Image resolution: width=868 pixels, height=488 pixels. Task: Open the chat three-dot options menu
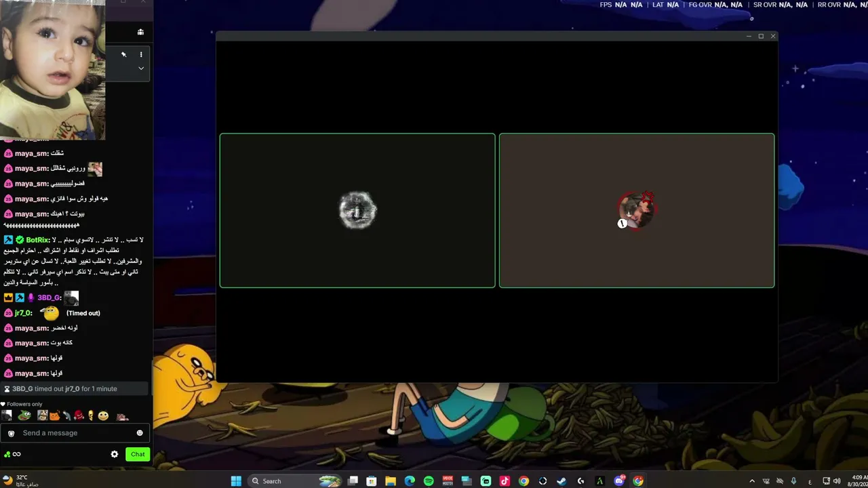pyautogui.click(x=141, y=54)
